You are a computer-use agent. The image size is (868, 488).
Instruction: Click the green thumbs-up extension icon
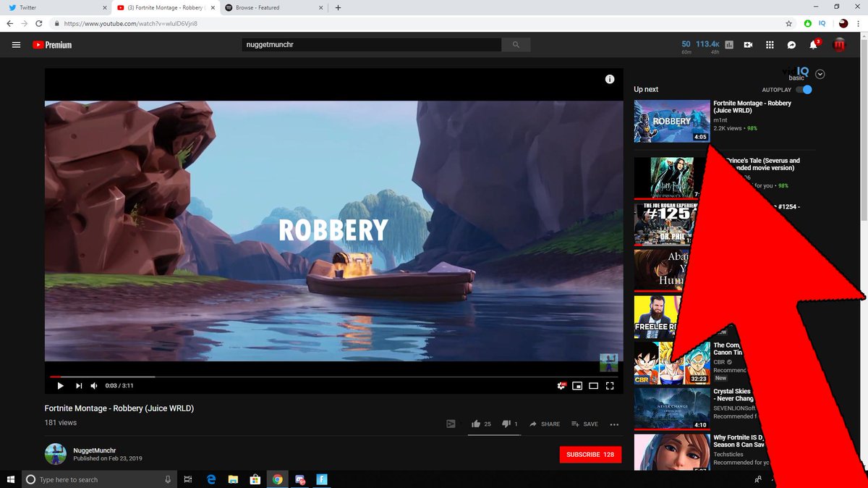coord(808,23)
